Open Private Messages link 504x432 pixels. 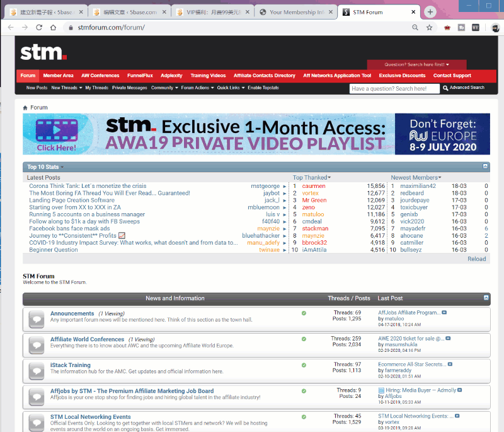[x=130, y=88]
